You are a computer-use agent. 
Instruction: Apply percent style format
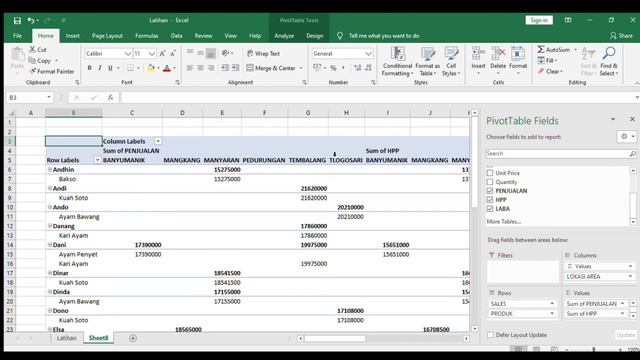coord(333,68)
